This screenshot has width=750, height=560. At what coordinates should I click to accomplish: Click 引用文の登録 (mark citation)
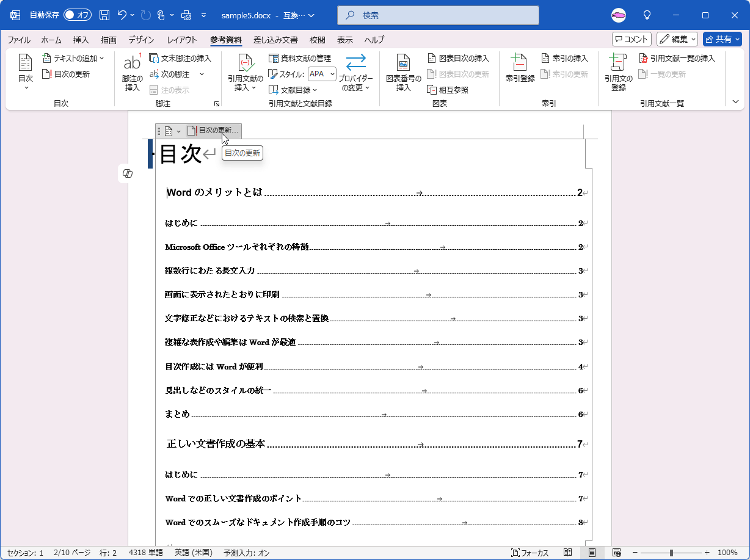click(x=619, y=73)
